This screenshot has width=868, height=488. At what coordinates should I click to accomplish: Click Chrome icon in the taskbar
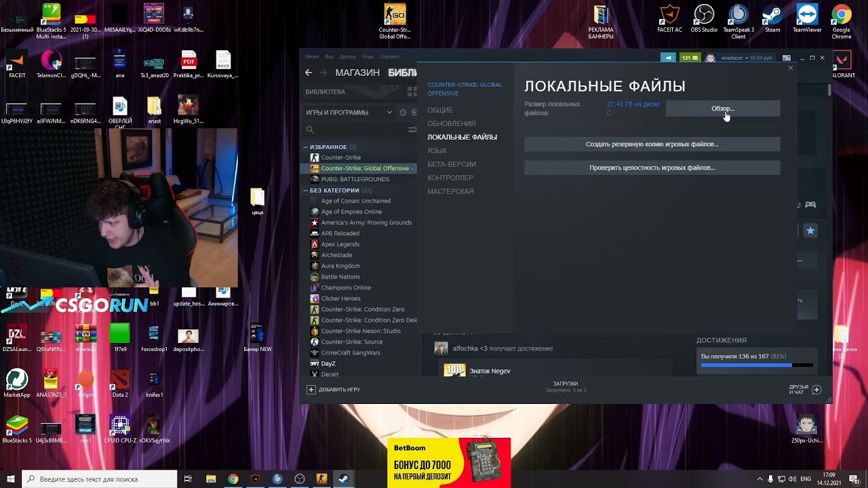[x=233, y=479]
